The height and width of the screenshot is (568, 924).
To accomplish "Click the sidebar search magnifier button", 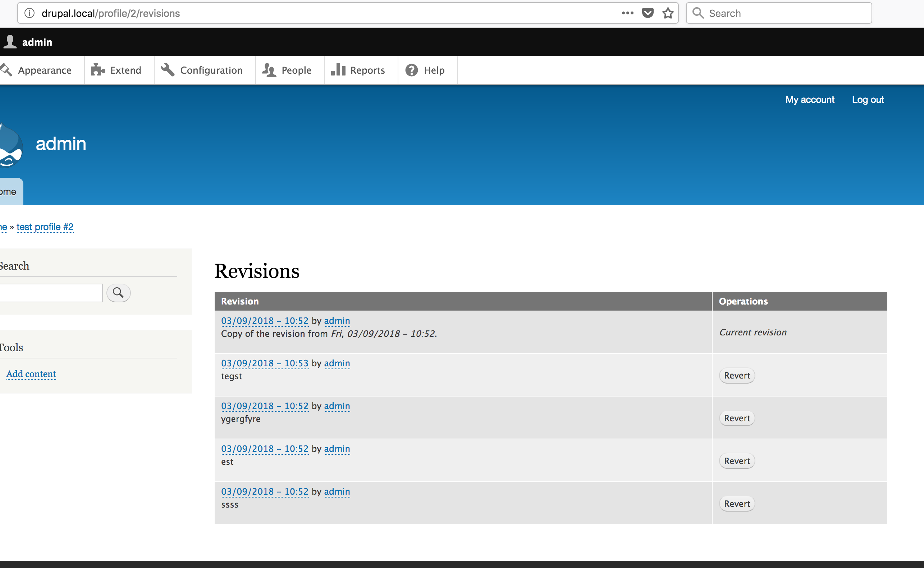I will (x=118, y=293).
